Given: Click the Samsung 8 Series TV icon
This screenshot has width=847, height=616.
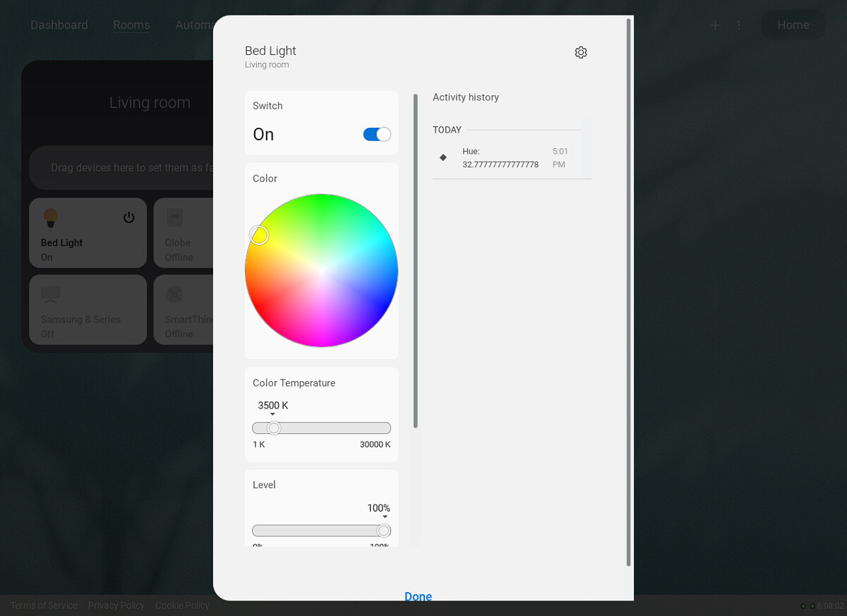Looking at the screenshot, I should (50, 294).
